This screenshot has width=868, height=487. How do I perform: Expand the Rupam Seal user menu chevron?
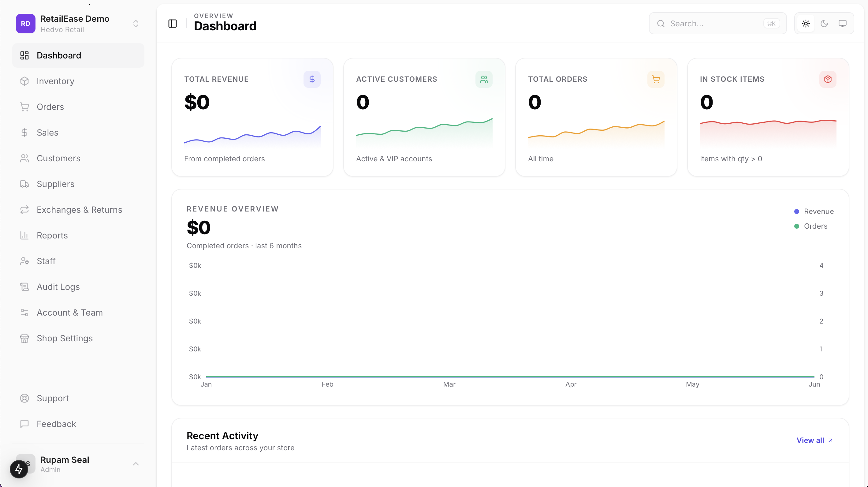[x=136, y=464]
